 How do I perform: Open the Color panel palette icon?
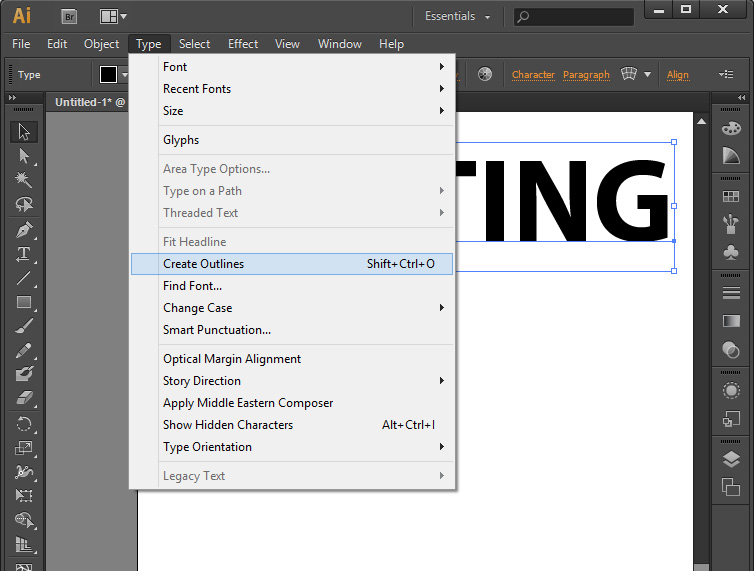coord(731,128)
